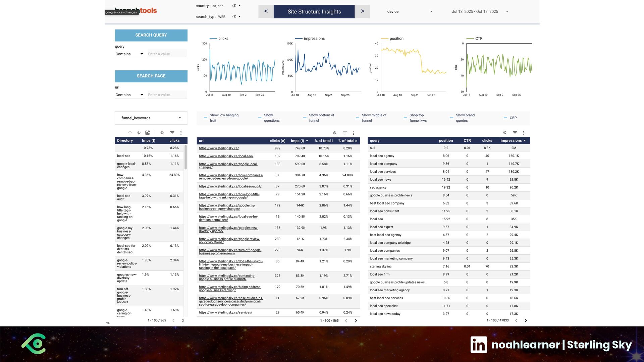Click the SEARCH QUERY header button

pos(151,35)
